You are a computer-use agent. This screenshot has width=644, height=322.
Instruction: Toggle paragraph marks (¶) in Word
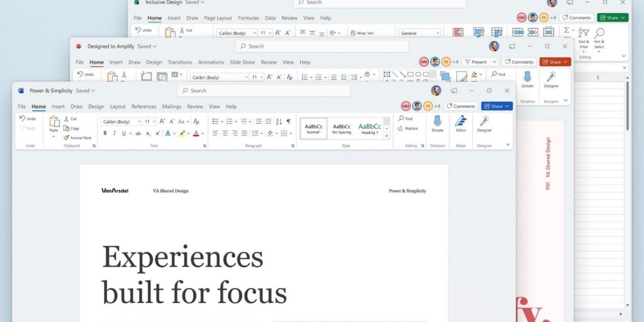pyautogui.click(x=288, y=121)
